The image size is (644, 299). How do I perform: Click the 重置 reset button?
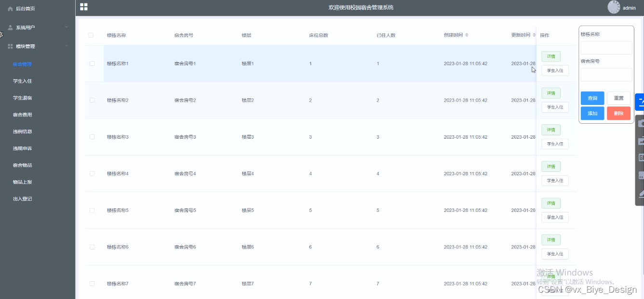tap(618, 98)
